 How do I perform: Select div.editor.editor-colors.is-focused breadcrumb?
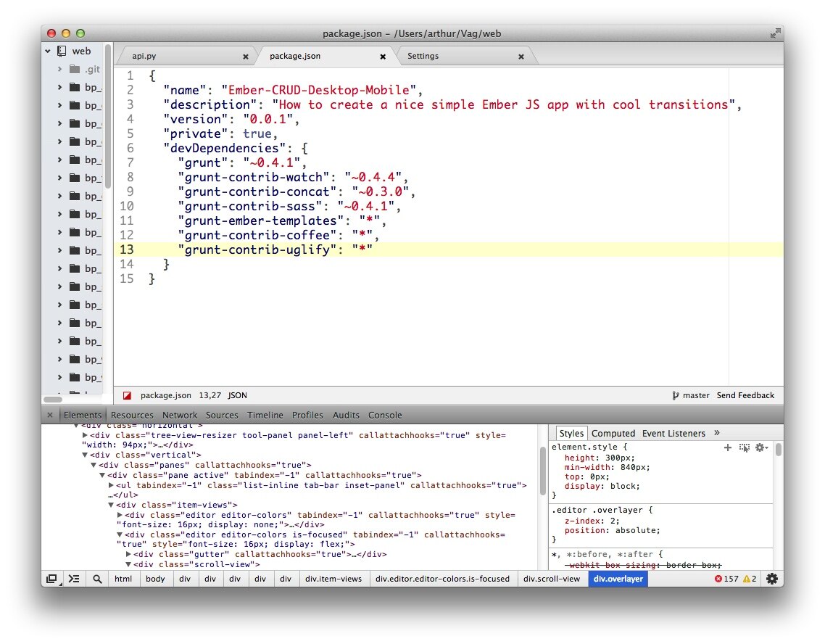click(x=442, y=579)
